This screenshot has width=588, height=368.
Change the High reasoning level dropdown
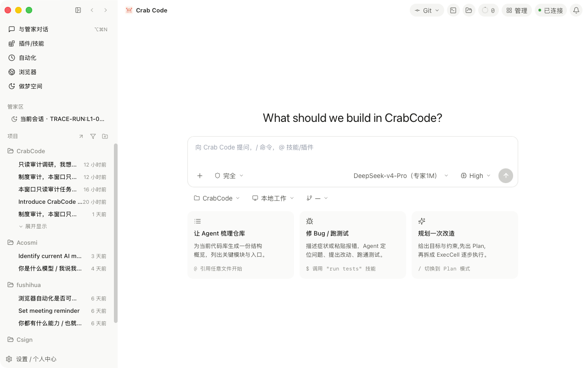(x=476, y=176)
